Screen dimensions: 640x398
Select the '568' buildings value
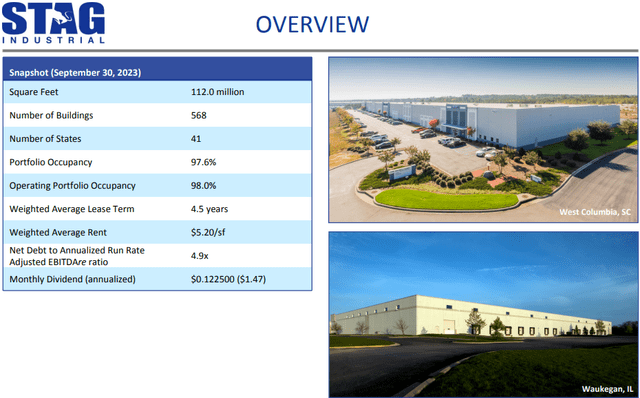click(199, 116)
